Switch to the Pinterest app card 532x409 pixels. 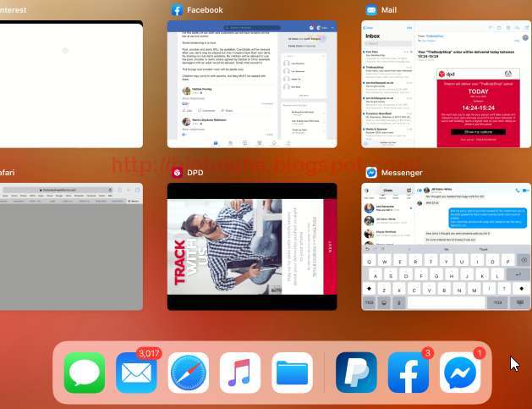click(71, 84)
